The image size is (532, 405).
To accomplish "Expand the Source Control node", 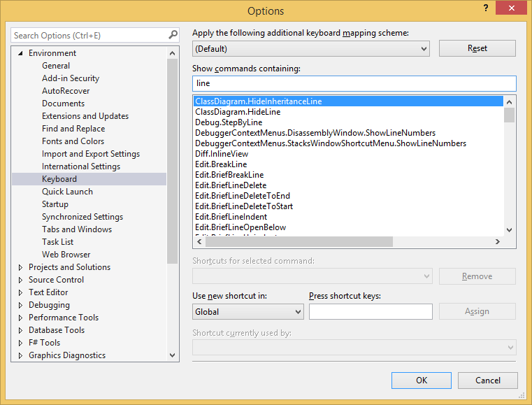I will pyautogui.click(x=20, y=280).
